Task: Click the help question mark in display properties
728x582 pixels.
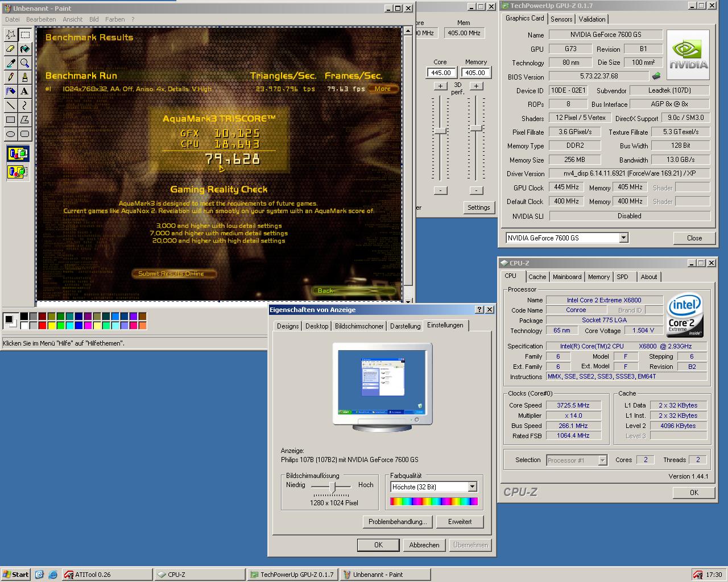Action: (479, 310)
